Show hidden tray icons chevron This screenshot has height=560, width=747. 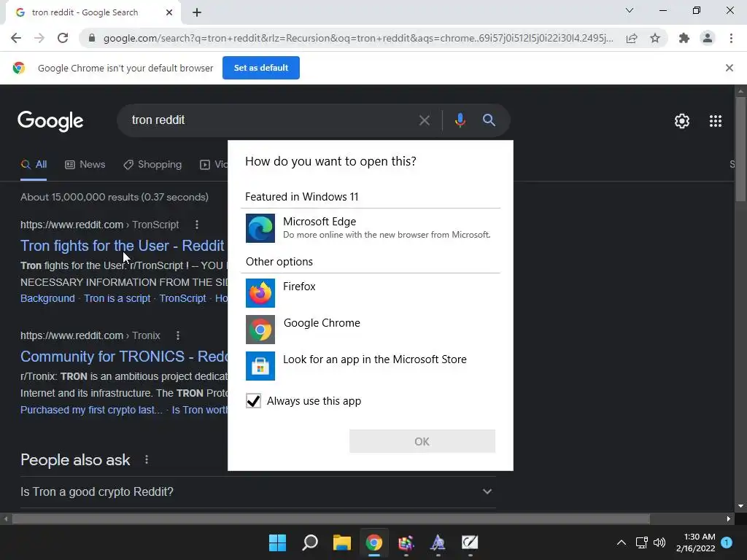(x=622, y=542)
